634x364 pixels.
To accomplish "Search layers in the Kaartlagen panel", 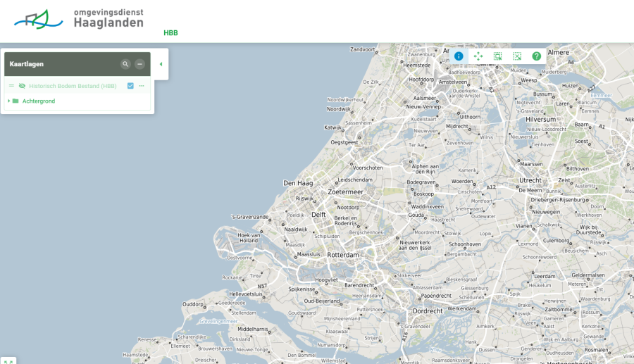I will tap(125, 64).
